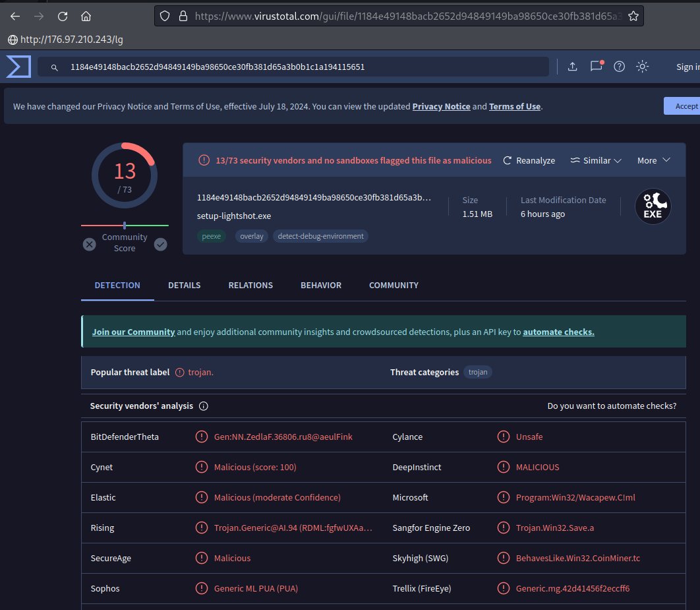Click Trojan.Win32.Save.a result

[x=555, y=528]
